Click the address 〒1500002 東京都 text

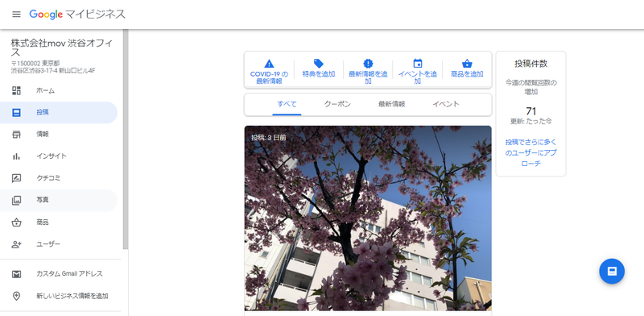(x=35, y=64)
